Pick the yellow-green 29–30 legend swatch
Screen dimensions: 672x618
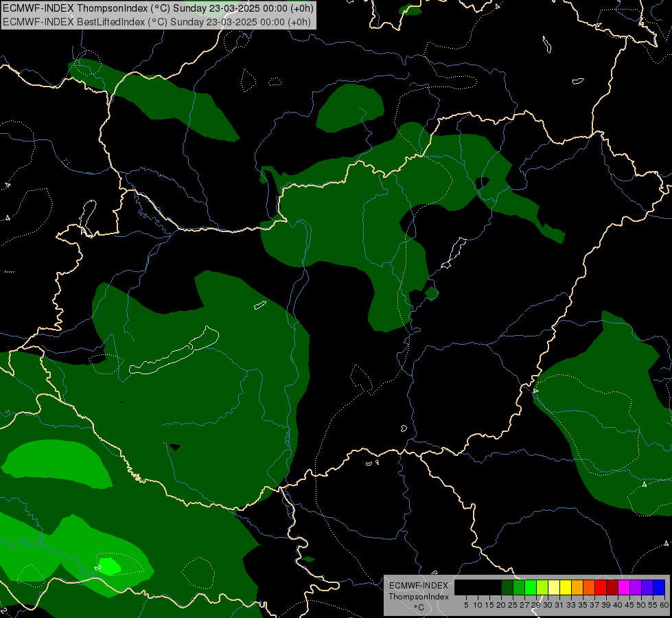click(542, 587)
